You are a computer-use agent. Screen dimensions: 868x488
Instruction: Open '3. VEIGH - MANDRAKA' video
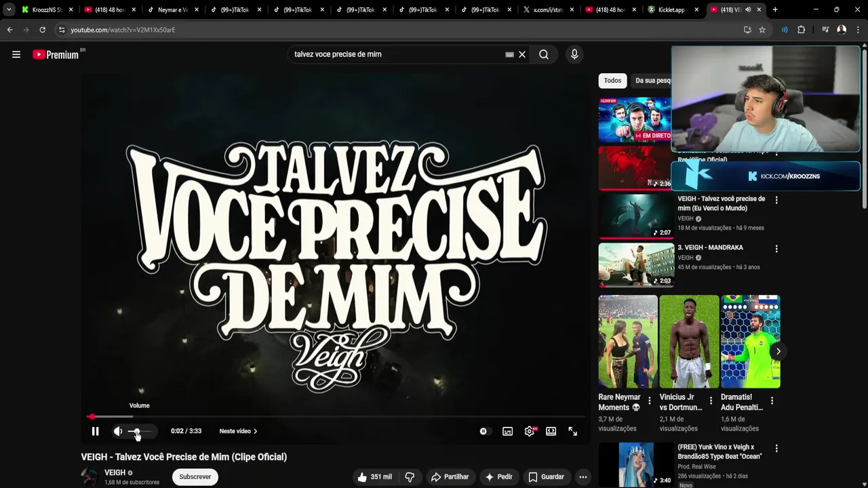pyautogui.click(x=710, y=248)
